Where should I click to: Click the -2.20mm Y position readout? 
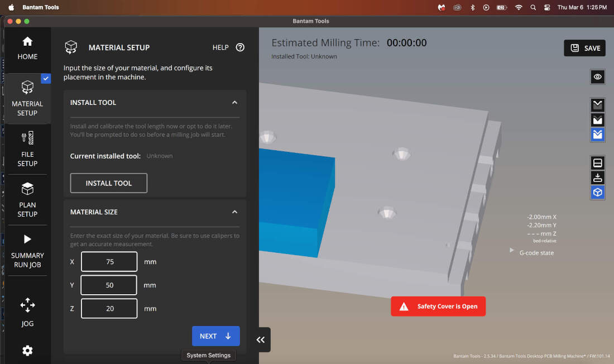point(541,225)
